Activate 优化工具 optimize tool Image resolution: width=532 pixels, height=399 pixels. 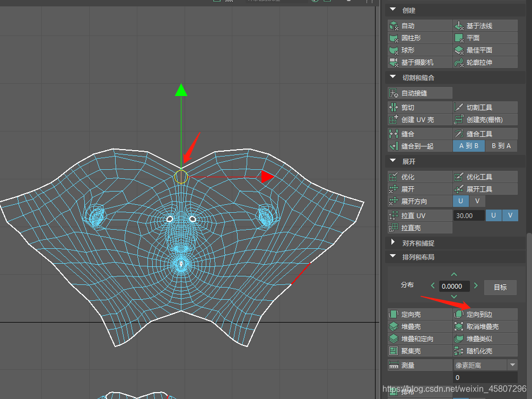[x=485, y=177]
